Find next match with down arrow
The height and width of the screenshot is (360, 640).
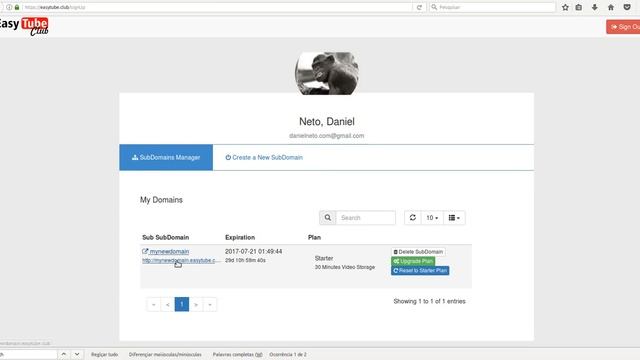pyautogui.click(x=77, y=354)
